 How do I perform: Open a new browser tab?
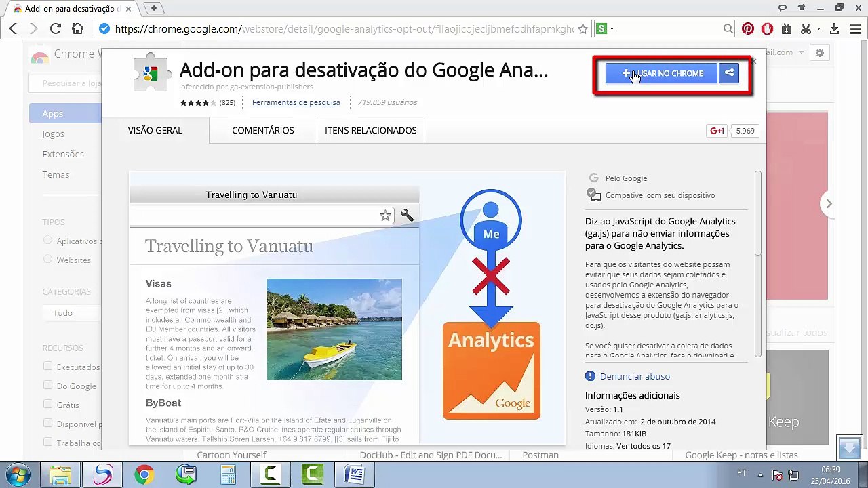coord(154,8)
